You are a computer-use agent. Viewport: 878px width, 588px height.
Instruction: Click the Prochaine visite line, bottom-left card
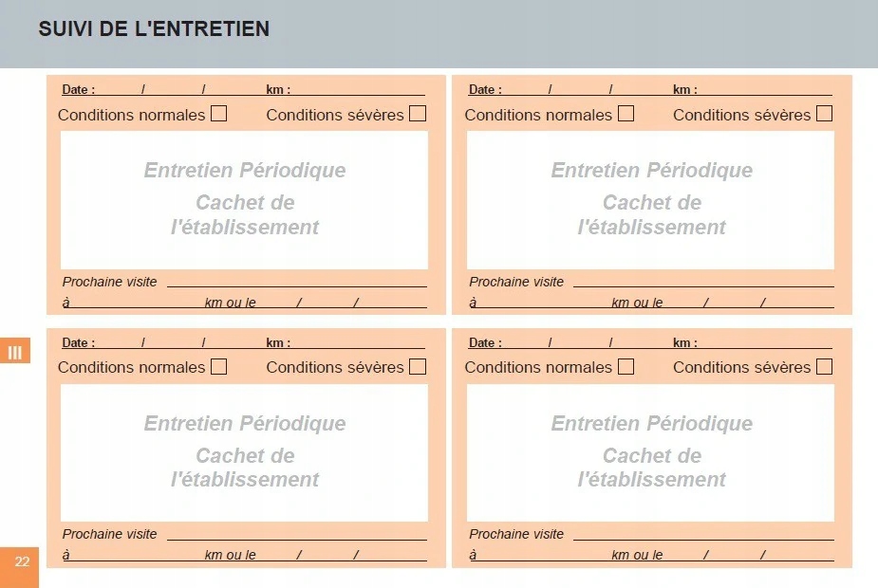coord(296,534)
